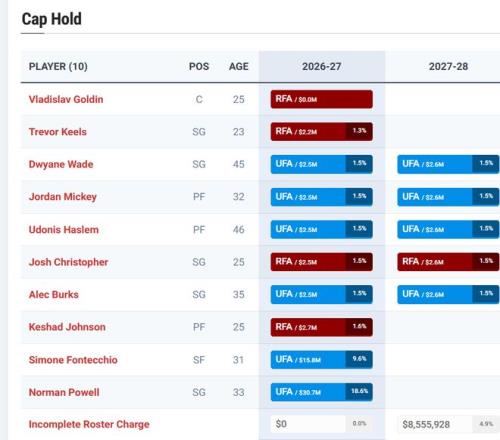
Task: Sort by the AGE column header
Action: click(x=239, y=67)
